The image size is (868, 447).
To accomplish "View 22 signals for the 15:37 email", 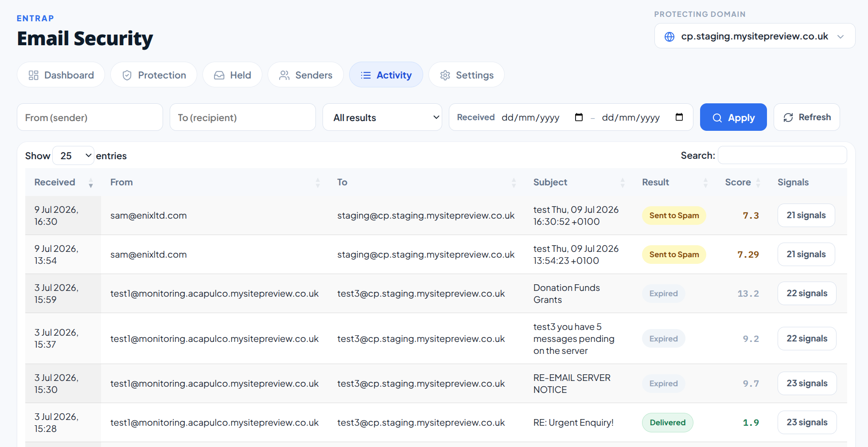I will tap(807, 338).
